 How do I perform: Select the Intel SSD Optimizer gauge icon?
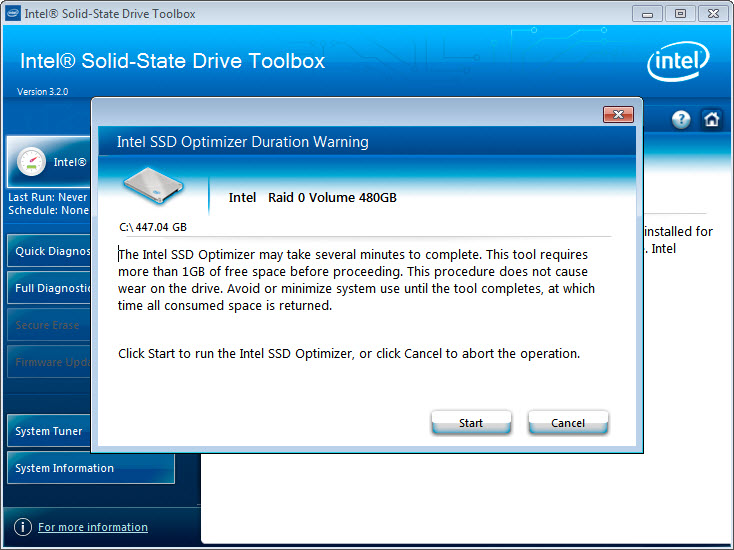point(31,162)
